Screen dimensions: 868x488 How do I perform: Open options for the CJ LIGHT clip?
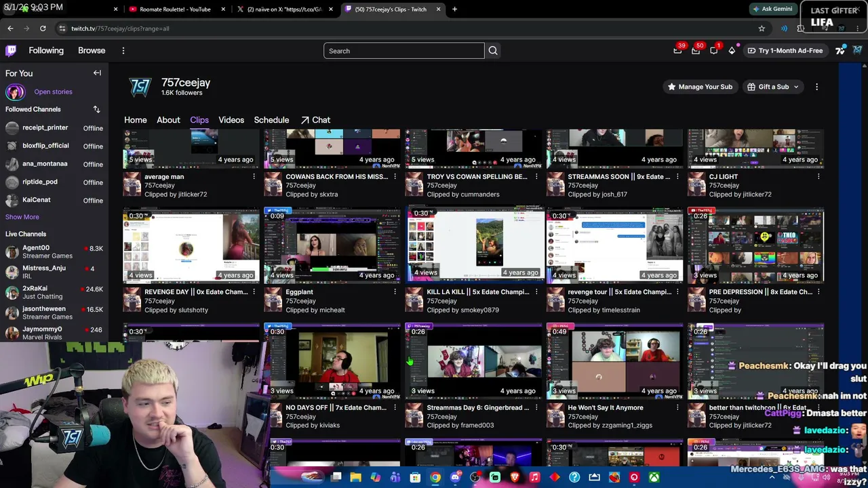(818, 177)
